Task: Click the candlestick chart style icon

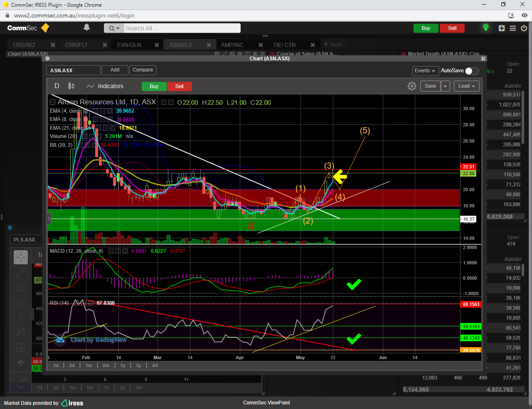Action: 71,86
